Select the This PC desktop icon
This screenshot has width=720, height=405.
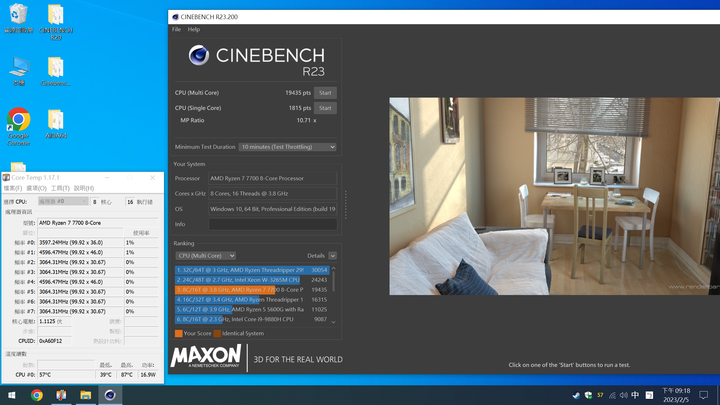click(x=18, y=71)
